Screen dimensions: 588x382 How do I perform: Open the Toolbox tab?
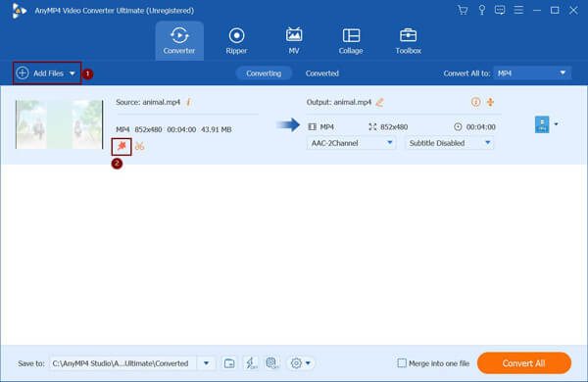coord(408,41)
